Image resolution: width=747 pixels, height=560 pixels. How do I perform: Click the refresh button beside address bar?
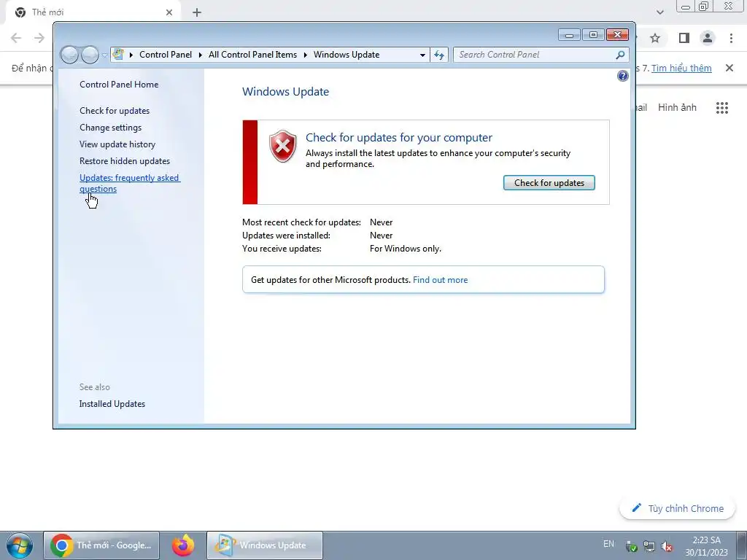click(438, 55)
